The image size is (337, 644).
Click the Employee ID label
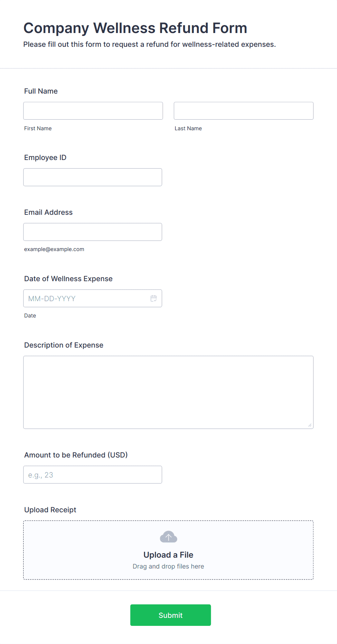(45, 157)
